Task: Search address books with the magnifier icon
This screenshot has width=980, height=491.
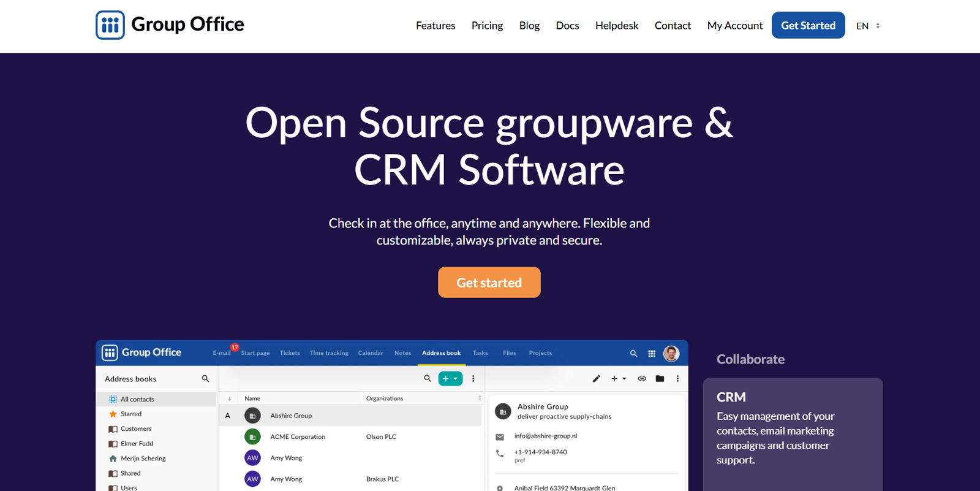Action: click(x=205, y=379)
